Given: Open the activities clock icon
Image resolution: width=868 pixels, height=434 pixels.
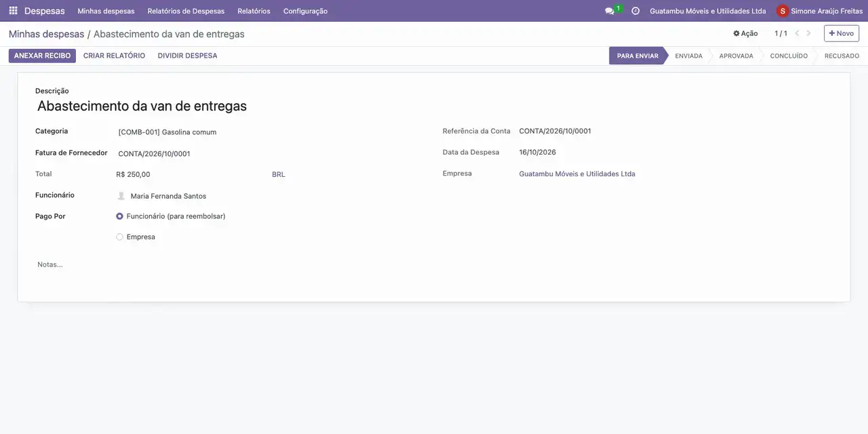Looking at the screenshot, I should pyautogui.click(x=635, y=11).
